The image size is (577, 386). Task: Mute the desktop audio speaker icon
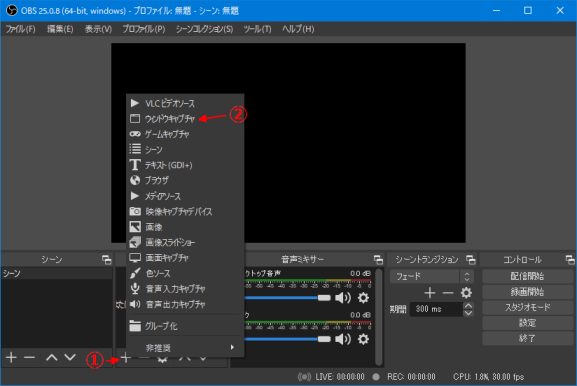tap(343, 298)
